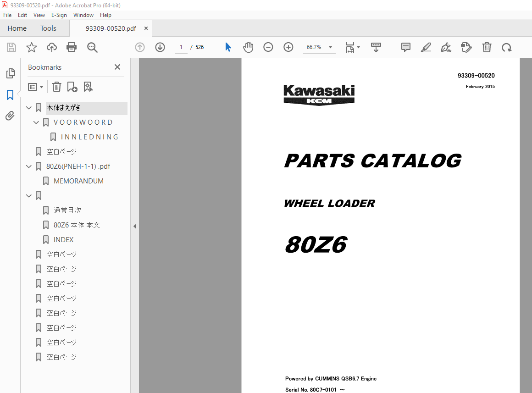This screenshot has height=393, width=532.
Task: Open the Help menu
Action: 105,15
